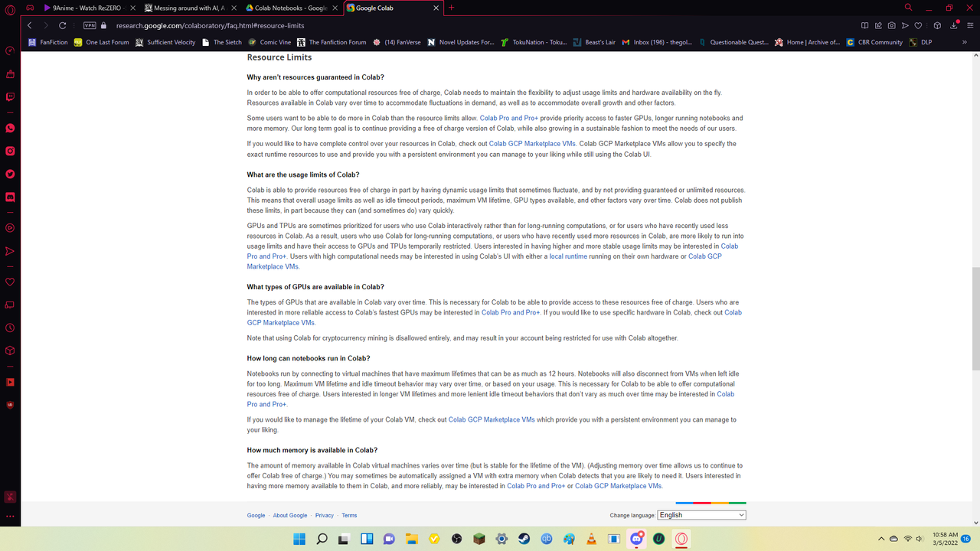The height and width of the screenshot is (551, 980).
Task: Follow first Colab Pro and Pro+ link
Action: (509, 119)
